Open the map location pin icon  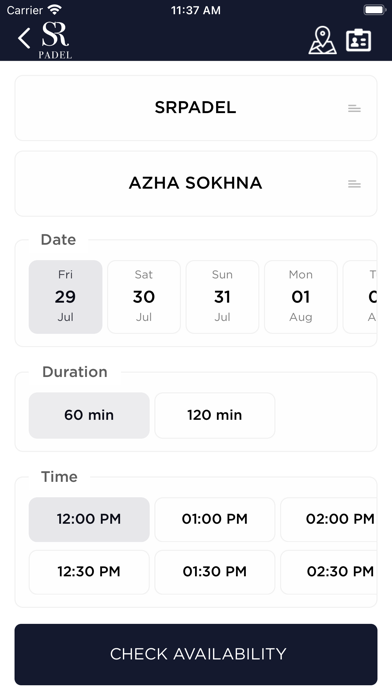pos(322,40)
